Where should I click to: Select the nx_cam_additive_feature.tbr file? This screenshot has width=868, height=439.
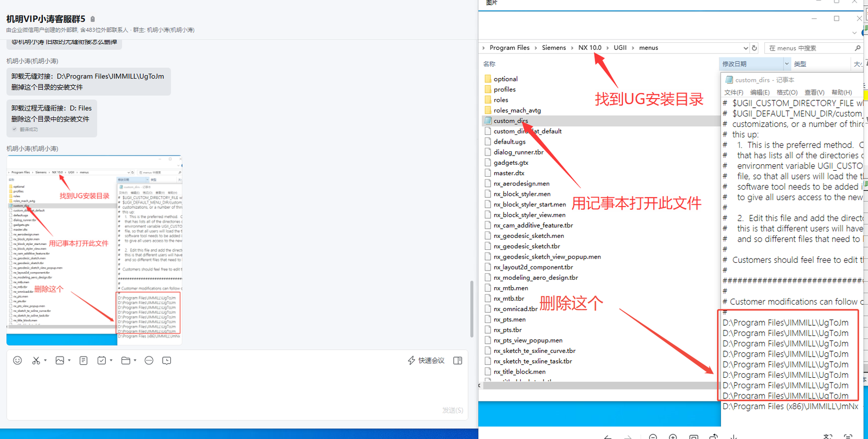tap(529, 225)
